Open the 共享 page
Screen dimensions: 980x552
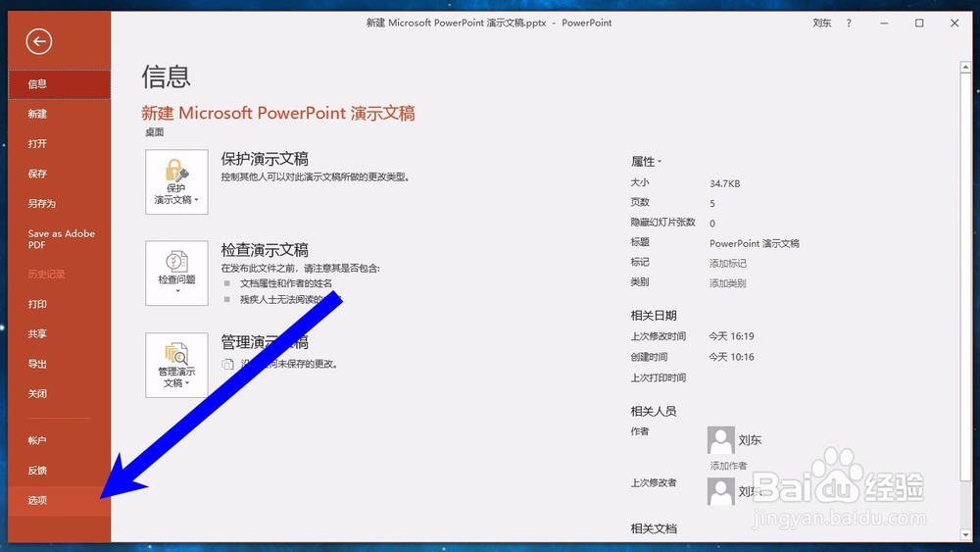tap(60, 334)
